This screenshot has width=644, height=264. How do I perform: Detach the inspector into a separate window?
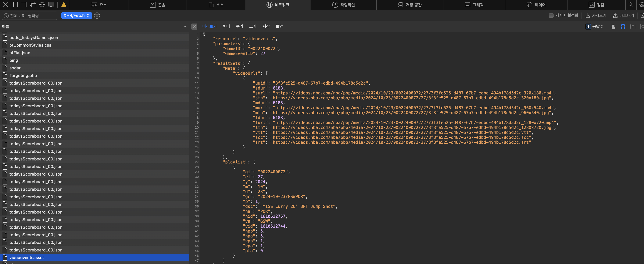click(33, 5)
